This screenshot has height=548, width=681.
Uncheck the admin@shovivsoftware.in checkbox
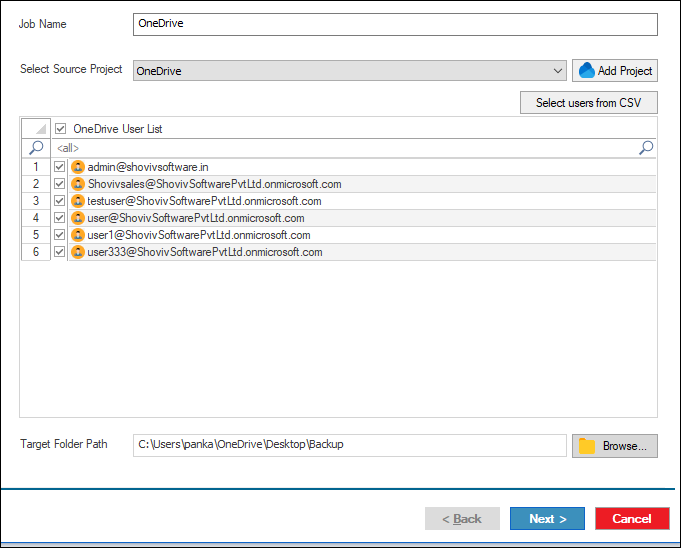[60, 167]
